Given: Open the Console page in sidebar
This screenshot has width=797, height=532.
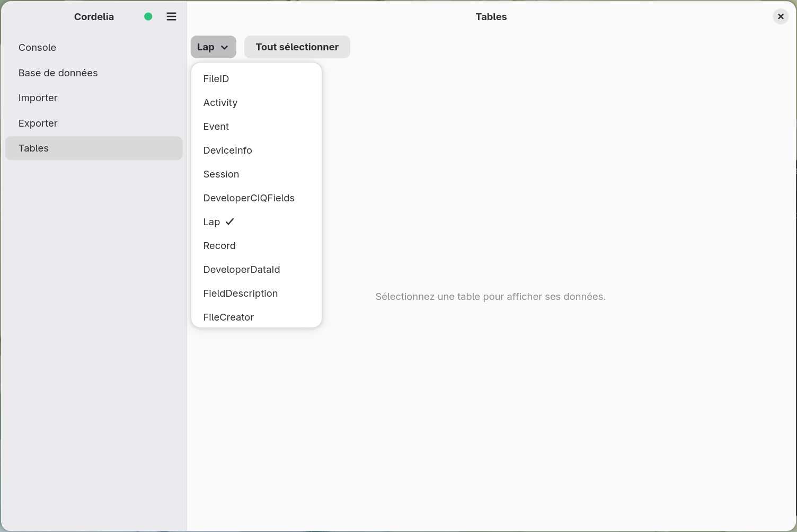Looking at the screenshot, I should [x=94, y=48].
